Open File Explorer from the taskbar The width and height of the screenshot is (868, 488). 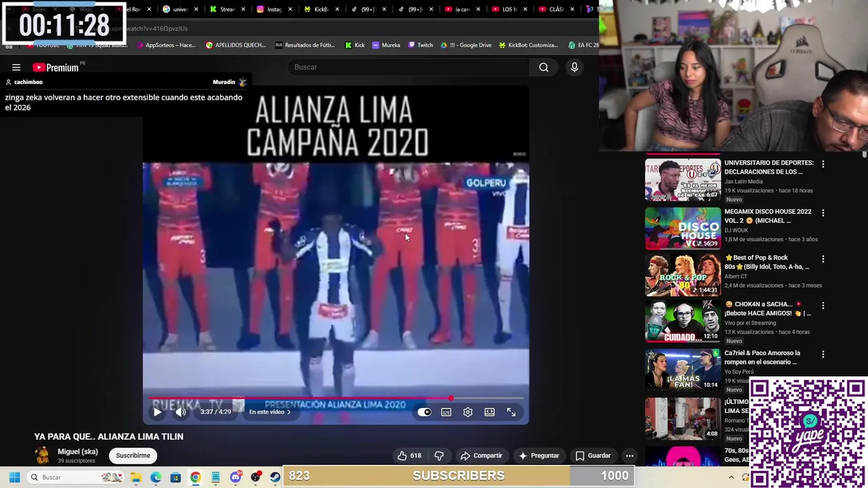pyautogui.click(x=136, y=477)
